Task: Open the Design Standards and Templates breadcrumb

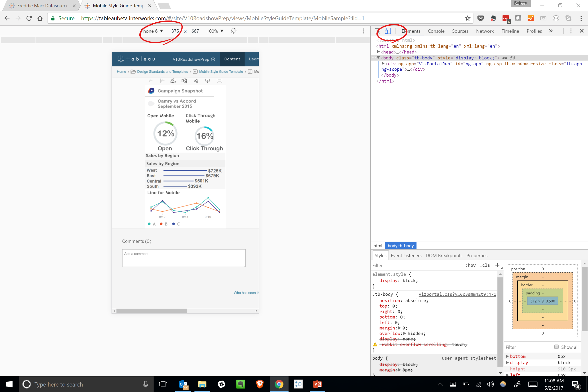Action: (162, 71)
